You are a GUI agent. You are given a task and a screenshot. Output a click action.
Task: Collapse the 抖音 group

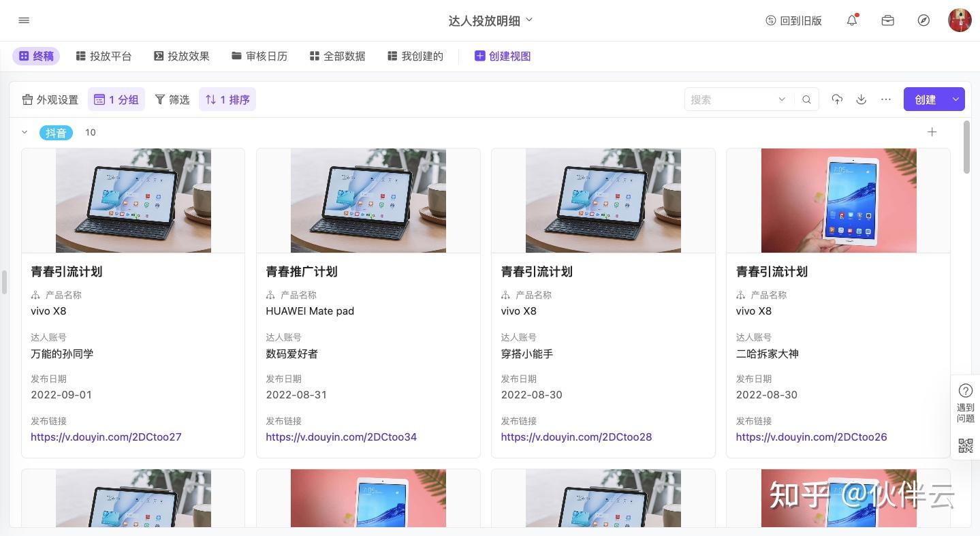[x=25, y=132]
